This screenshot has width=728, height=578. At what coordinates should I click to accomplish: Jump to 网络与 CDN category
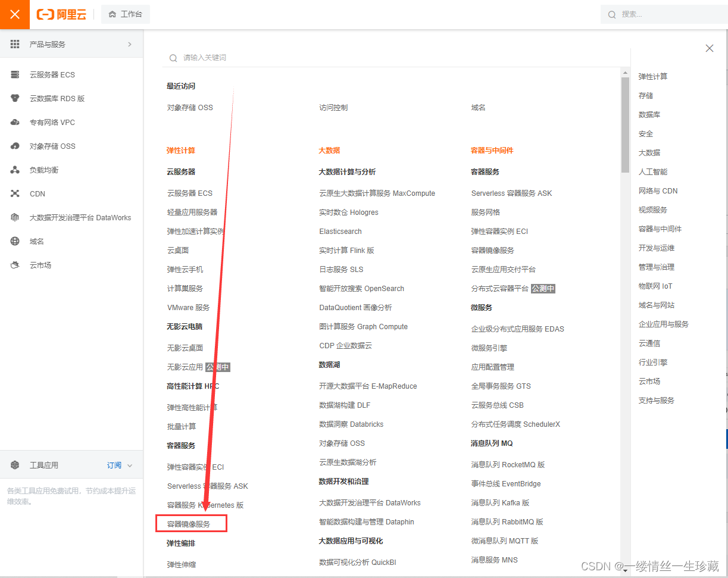[x=658, y=190]
